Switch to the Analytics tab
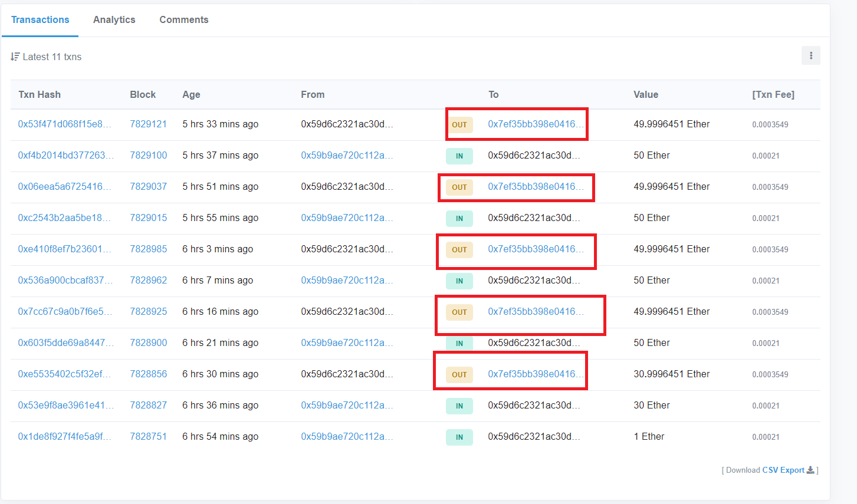The width and height of the screenshot is (857, 504). [114, 19]
